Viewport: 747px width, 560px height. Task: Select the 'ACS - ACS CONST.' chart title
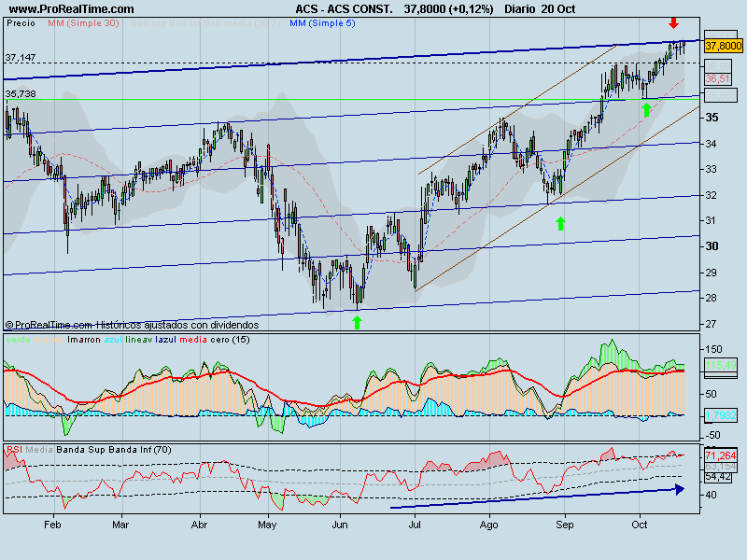click(344, 8)
